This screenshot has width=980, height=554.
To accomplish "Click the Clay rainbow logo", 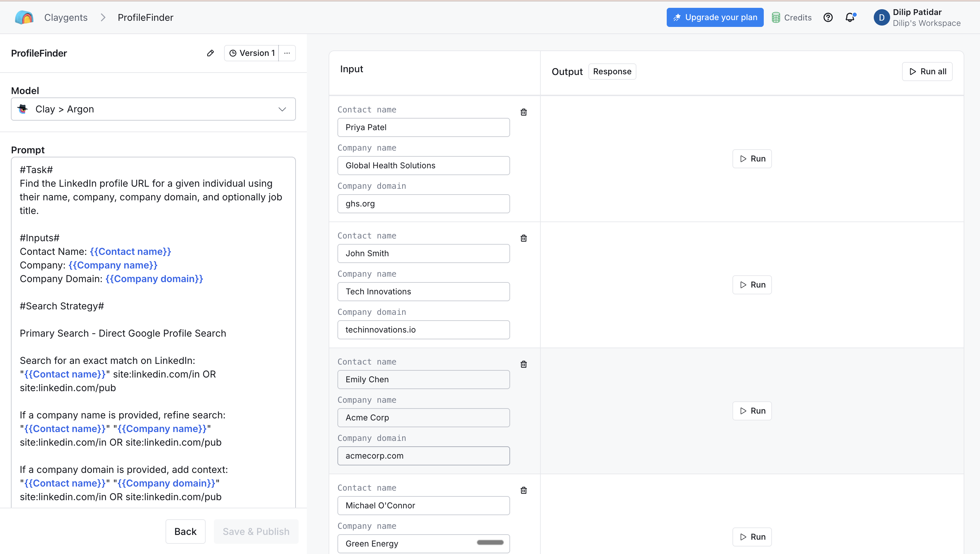I will (x=24, y=17).
